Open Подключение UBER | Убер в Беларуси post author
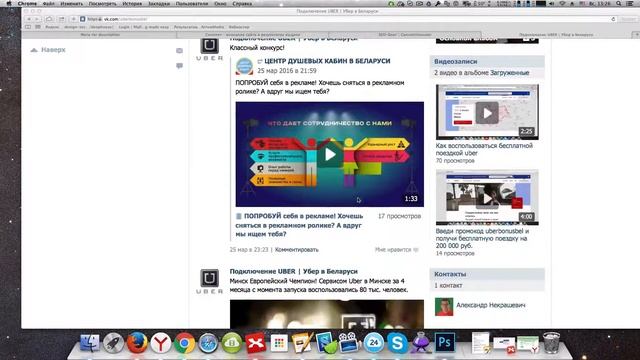 point(293,271)
